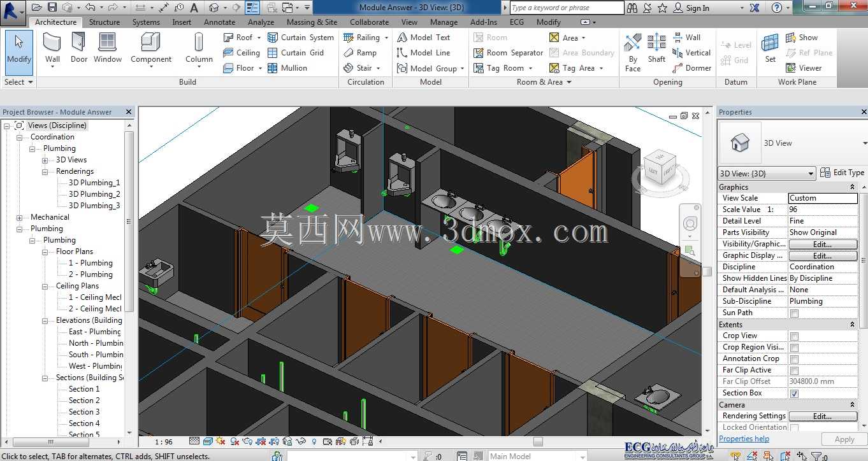Select the Modify tool
The width and height of the screenshot is (868, 461).
coord(18,52)
